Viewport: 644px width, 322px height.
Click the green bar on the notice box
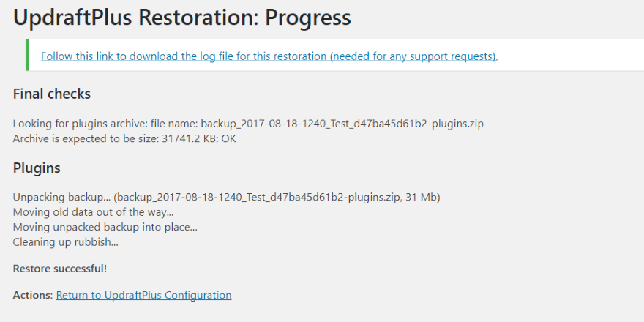(x=27, y=55)
